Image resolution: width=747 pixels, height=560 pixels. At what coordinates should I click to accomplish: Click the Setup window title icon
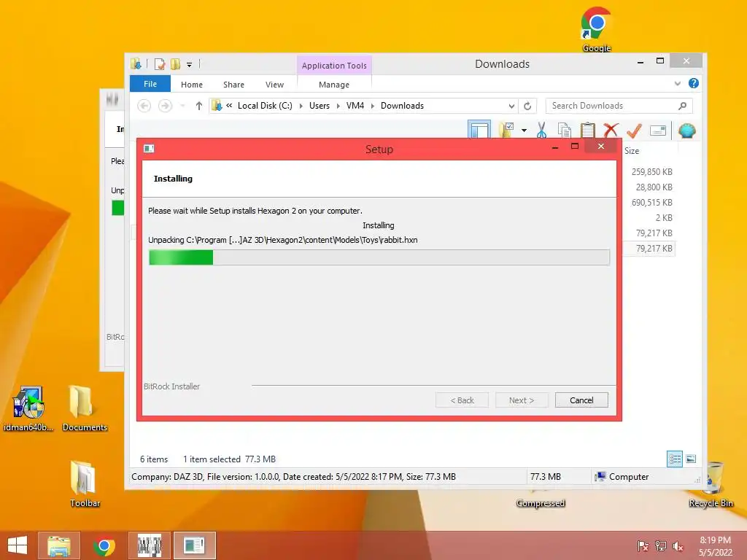coord(149,149)
